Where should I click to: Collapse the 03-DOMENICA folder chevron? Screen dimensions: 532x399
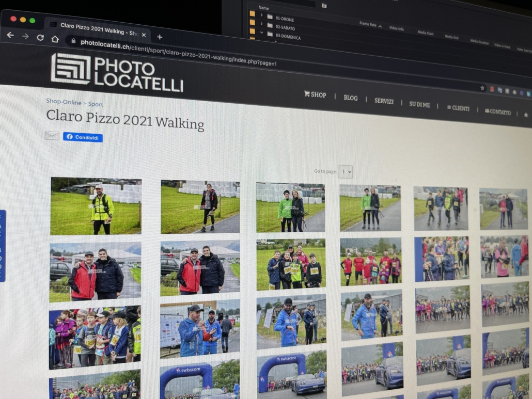point(261,33)
